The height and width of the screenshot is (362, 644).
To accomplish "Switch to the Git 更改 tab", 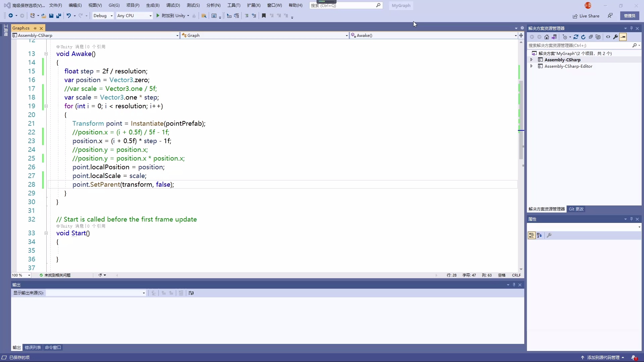I will coord(576,209).
